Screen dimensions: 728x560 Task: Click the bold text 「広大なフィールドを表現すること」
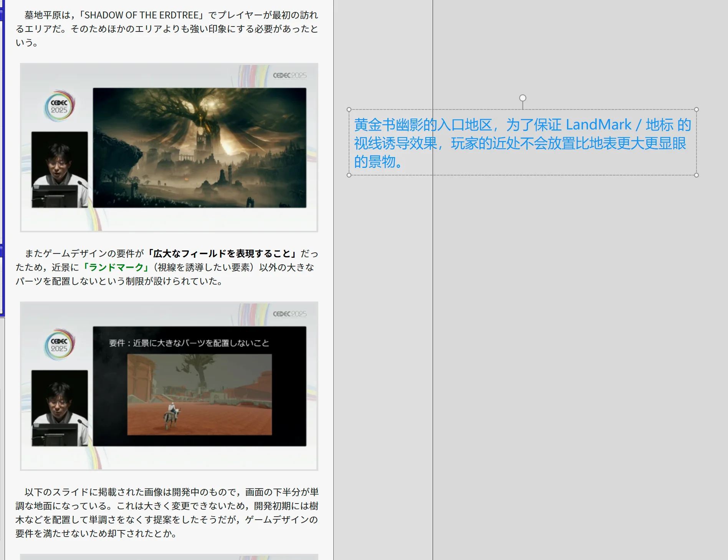click(x=222, y=253)
